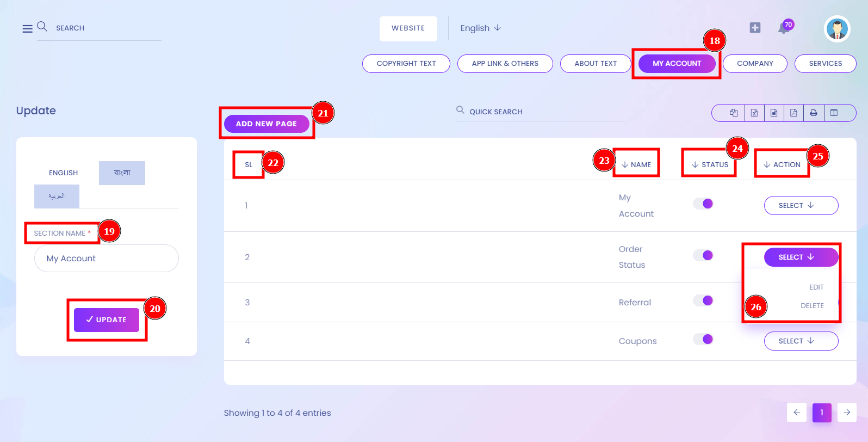Copy table data with copy icon

pyautogui.click(x=734, y=113)
